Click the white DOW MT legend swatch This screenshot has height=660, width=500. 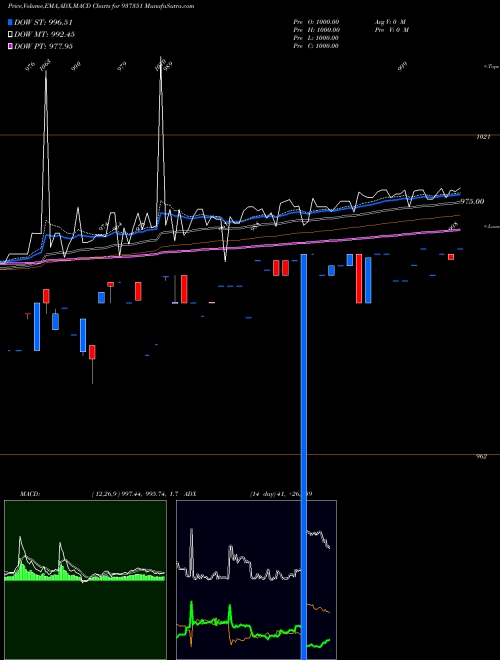[x=10, y=34]
